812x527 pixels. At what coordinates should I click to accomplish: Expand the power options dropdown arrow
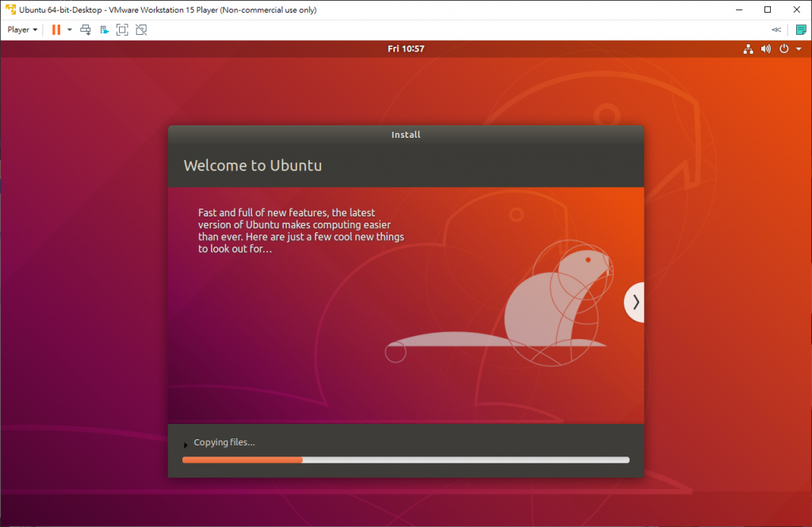[70, 29]
